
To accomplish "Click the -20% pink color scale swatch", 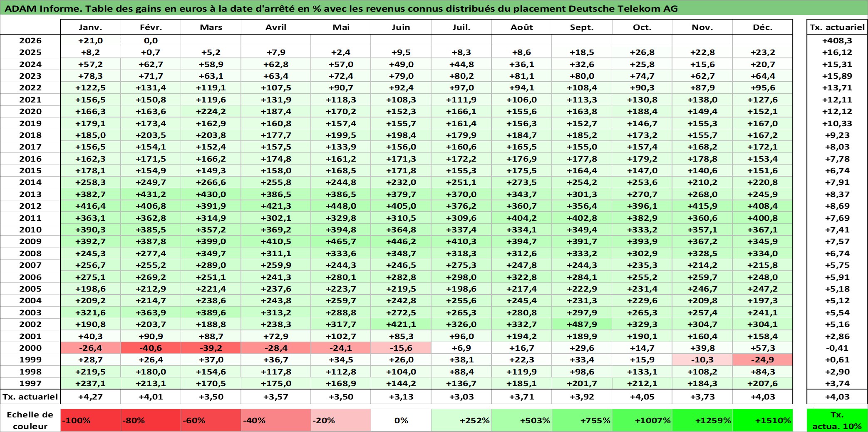I will 341,420.
